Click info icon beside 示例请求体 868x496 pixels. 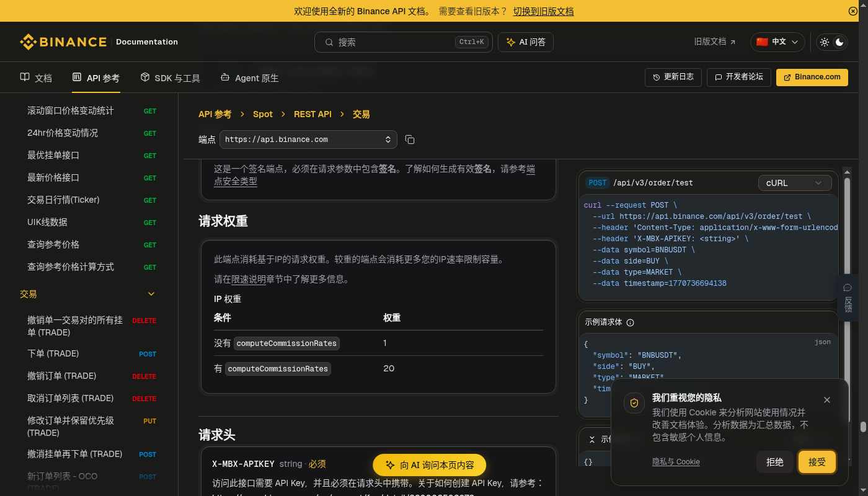[630, 322]
